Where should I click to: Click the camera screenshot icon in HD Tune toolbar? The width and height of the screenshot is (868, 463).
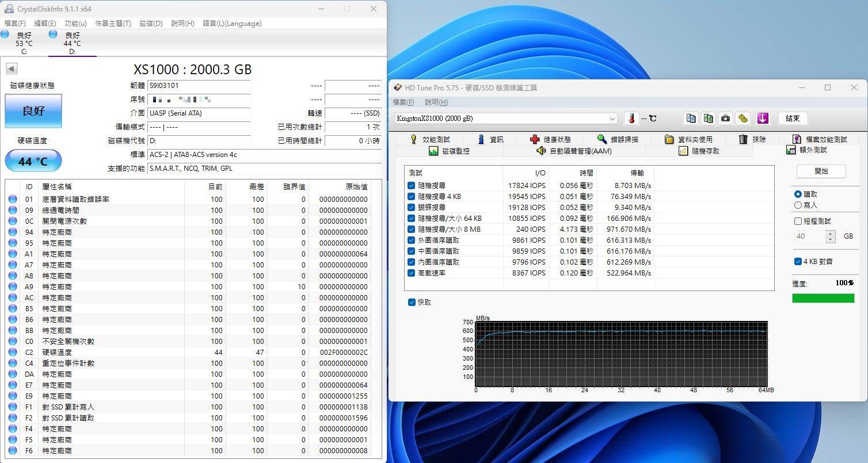[x=726, y=118]
